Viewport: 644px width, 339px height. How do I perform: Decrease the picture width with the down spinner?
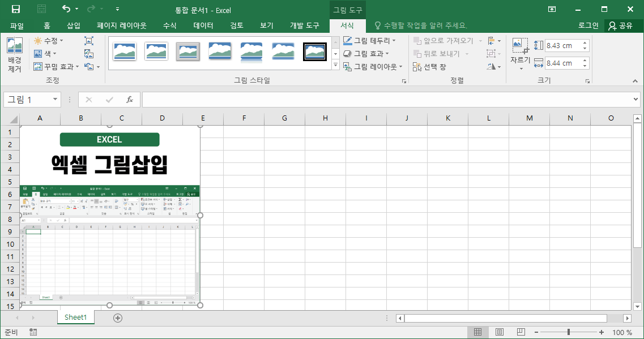[x=585, y=66]
